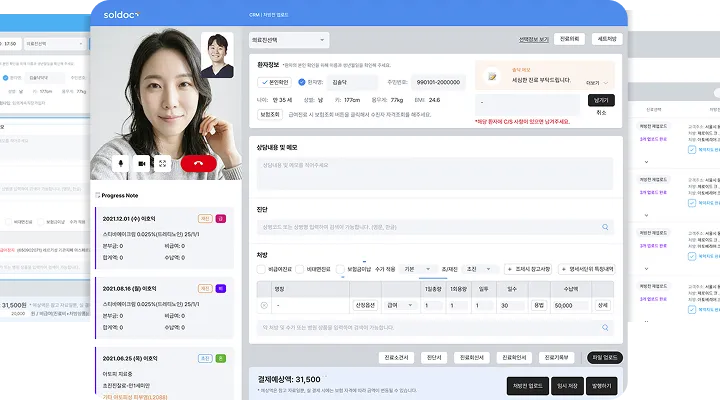Click the 발행하기 button

[602, 386]
